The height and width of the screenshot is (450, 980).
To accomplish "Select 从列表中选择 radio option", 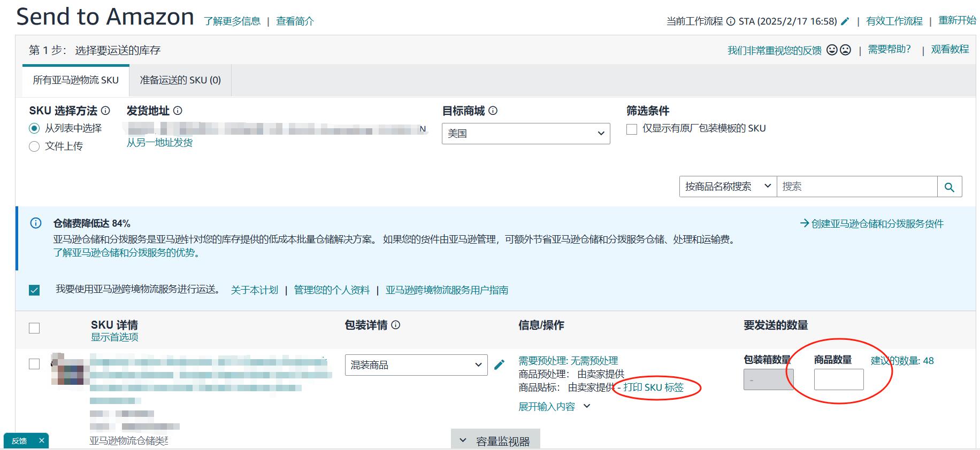I will [x=34, y=128].
